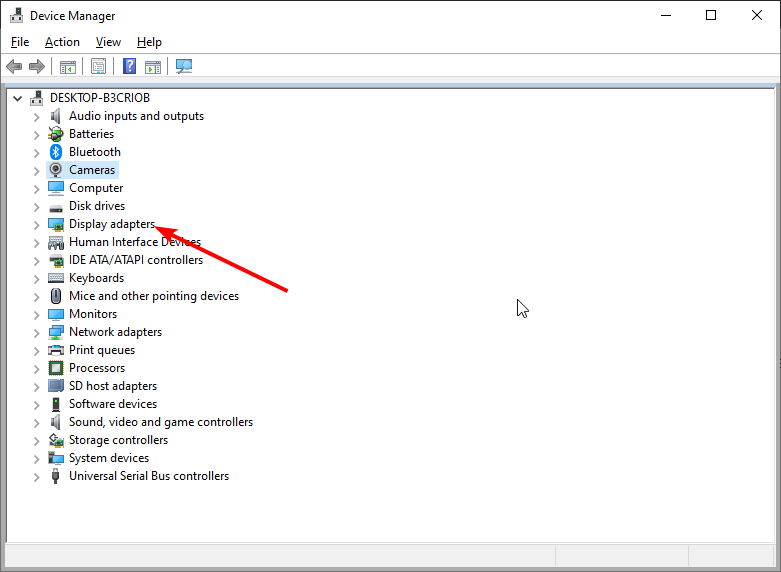781x572 pixels.
Task: Click the Audio inputs and outputs speaker icon
Action: click(x=55, y=116)
